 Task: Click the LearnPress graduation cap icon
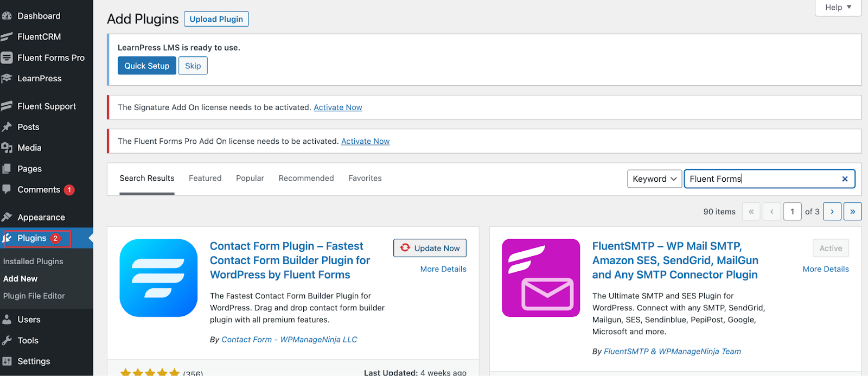click(7, 79)
